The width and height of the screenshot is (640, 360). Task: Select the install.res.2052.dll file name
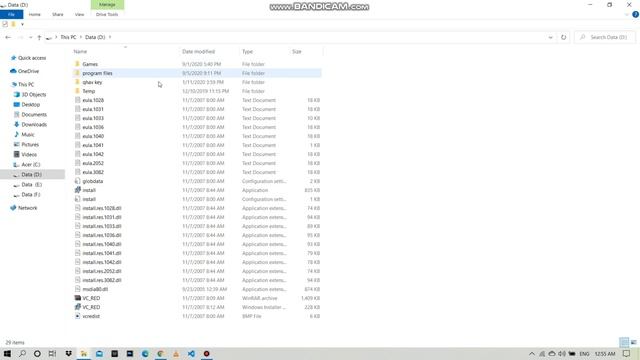(102, 271)
